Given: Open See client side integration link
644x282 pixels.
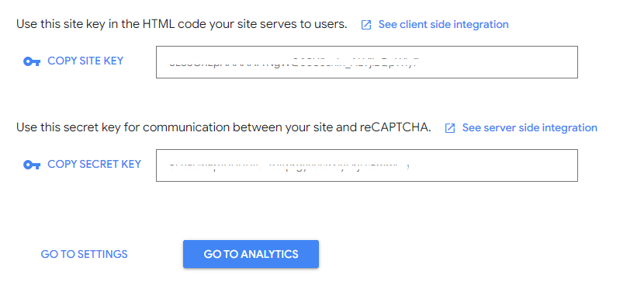Looking at the screenshot, I should point(444,25).
